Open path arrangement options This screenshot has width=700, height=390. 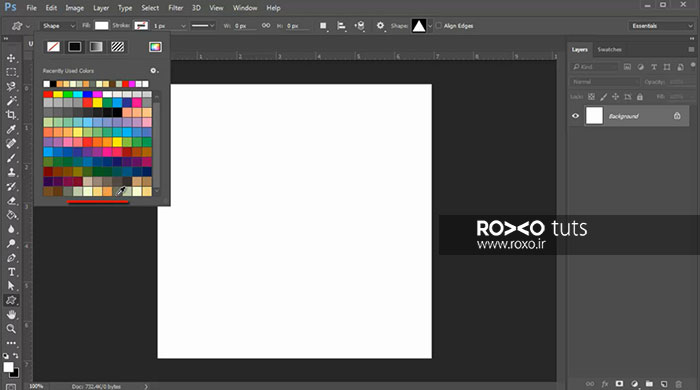359,26
